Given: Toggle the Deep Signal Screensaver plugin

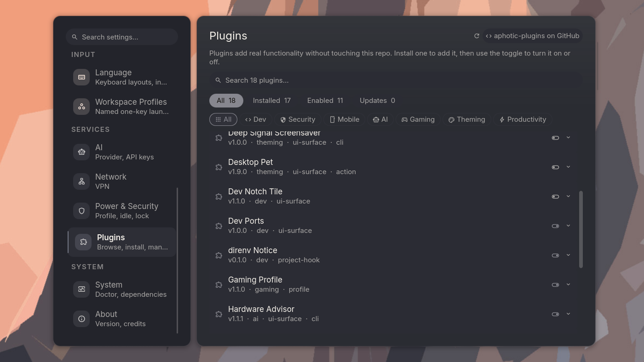Looking at the screenshot, I should click(555, 138).
